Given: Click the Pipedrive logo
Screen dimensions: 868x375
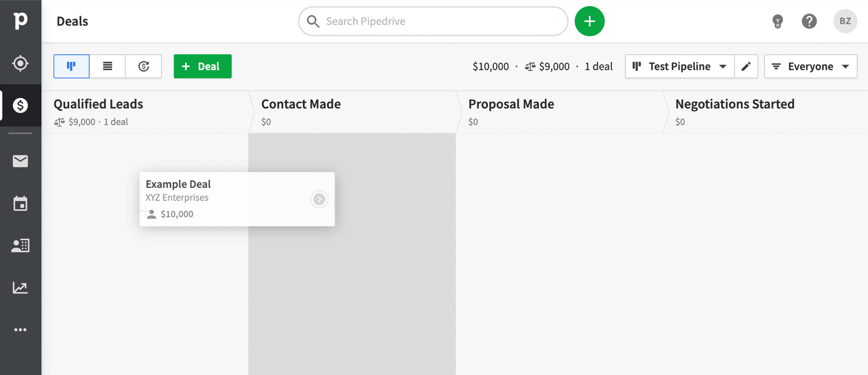Looking at the screenshot, I should tap(20, 21).
